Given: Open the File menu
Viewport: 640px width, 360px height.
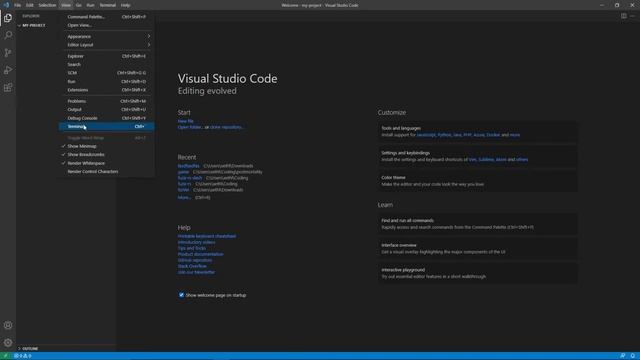Looking at the screenshot, I should (18, 5).
